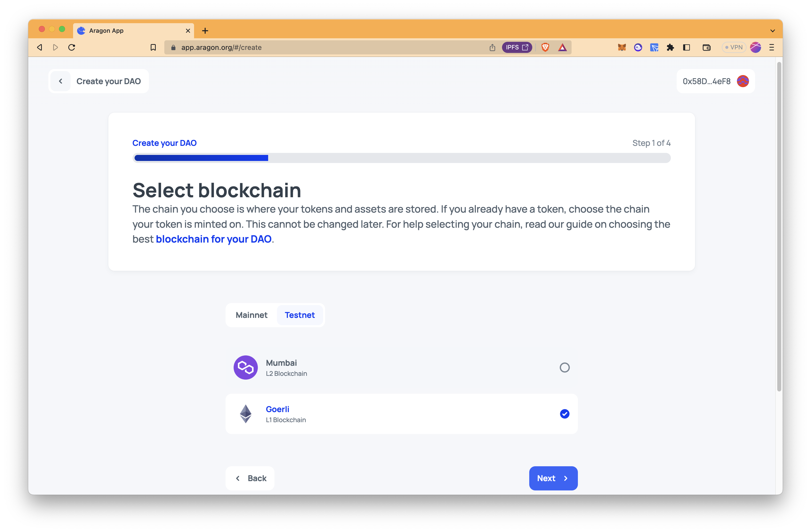This screenshot has height=532, width=811.
Task: Click the back chevron Create your DAO
Action: (x=60, y=81)
